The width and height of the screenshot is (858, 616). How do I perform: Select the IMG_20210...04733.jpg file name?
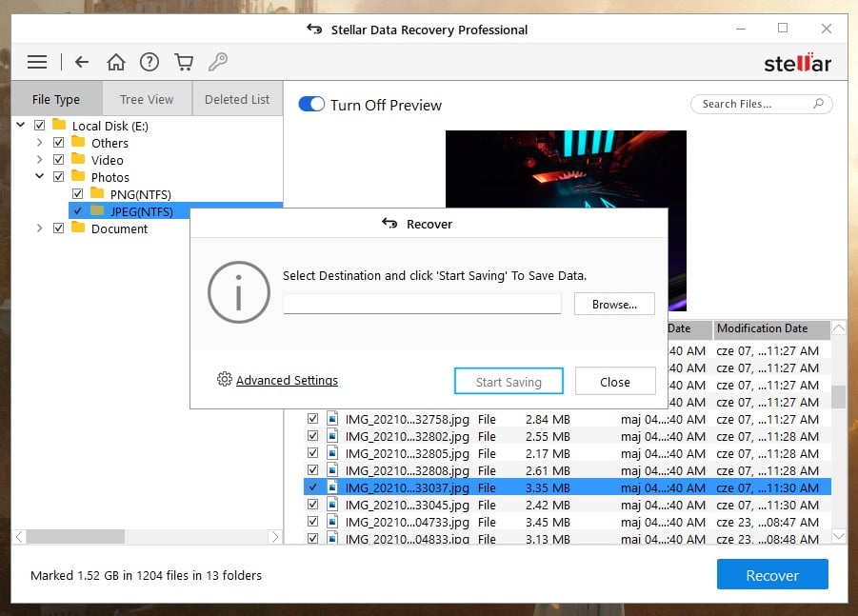pos(408,522)
